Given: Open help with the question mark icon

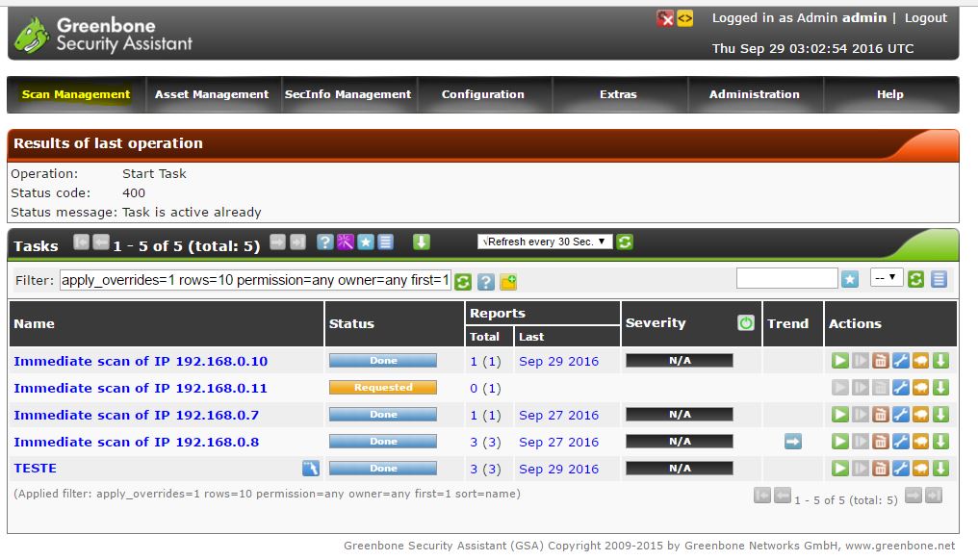Looking at the screenshot, I should [x=323, y=242].
